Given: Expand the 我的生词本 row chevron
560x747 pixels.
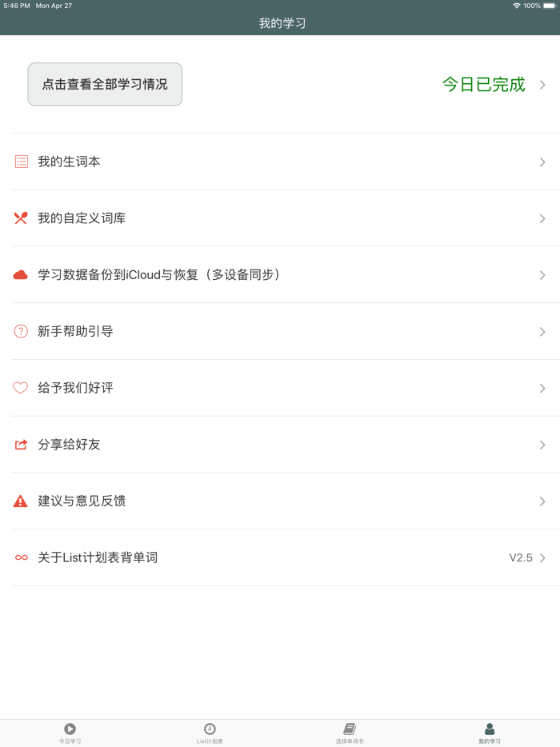Looking at the screenshot, I should (x=542, y=161).
